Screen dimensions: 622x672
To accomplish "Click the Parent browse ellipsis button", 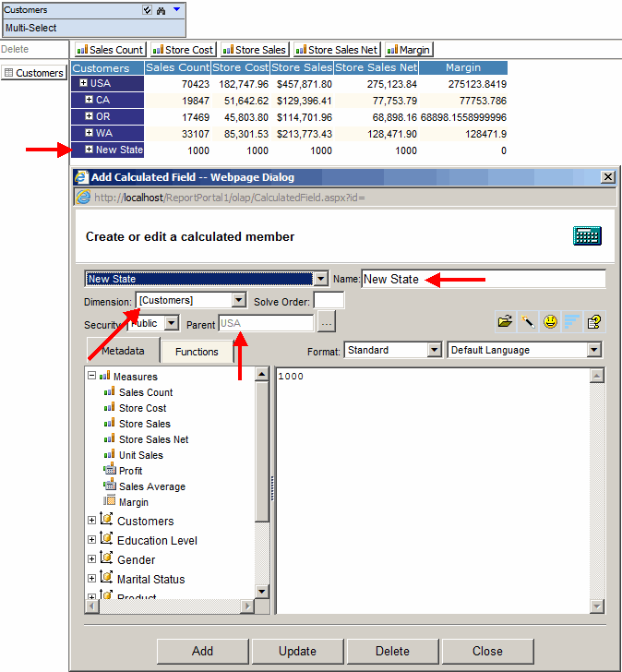I will pyautogui.click(x=327, y=322).
